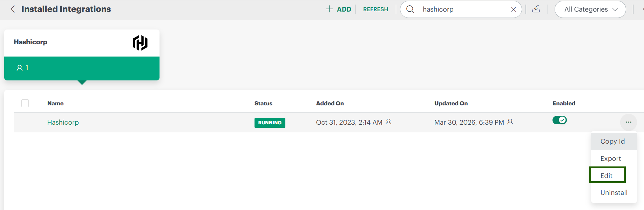Clear the hashicorp search text
Image resolution: width=644 pixels, height=210 pixels.
[x=514, y=9]
